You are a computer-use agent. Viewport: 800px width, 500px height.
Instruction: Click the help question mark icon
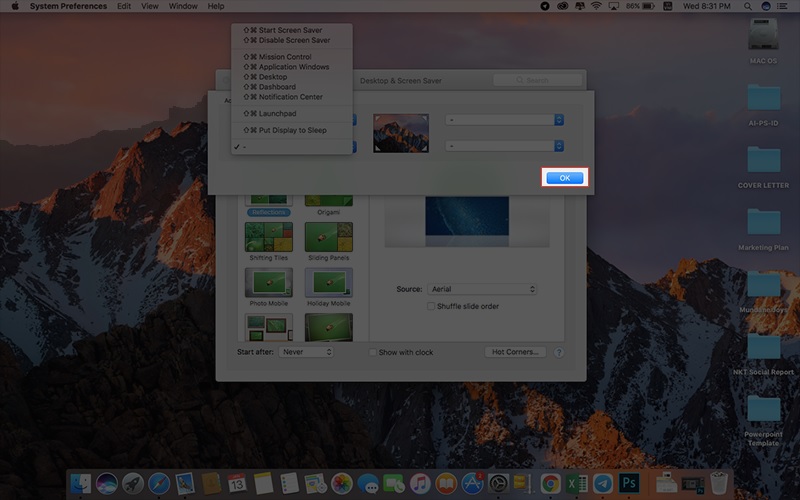click(x=559, y=352)
